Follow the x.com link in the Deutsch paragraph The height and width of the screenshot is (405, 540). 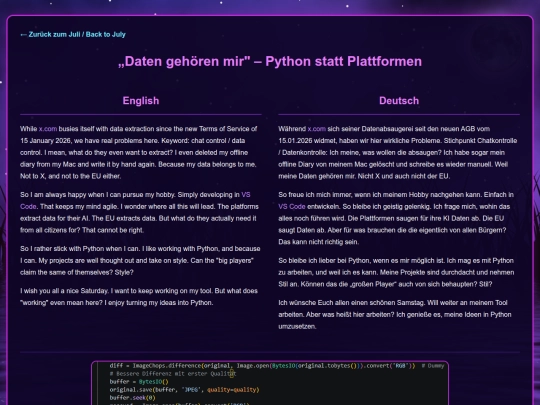(x=316, y=129)
